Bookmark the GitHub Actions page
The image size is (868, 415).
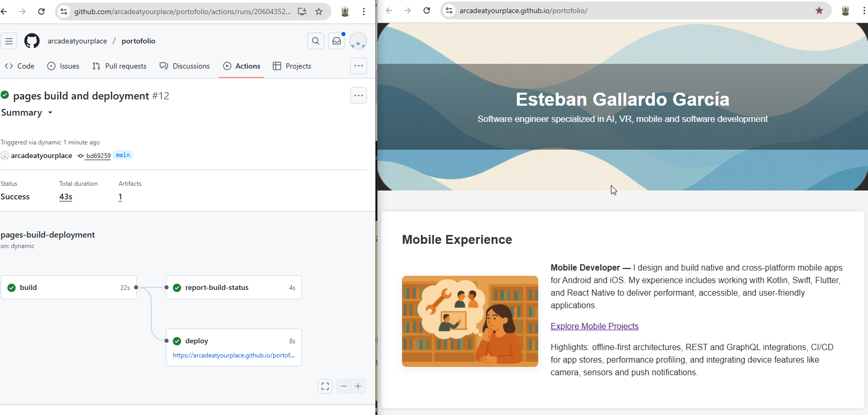point(319,12)
